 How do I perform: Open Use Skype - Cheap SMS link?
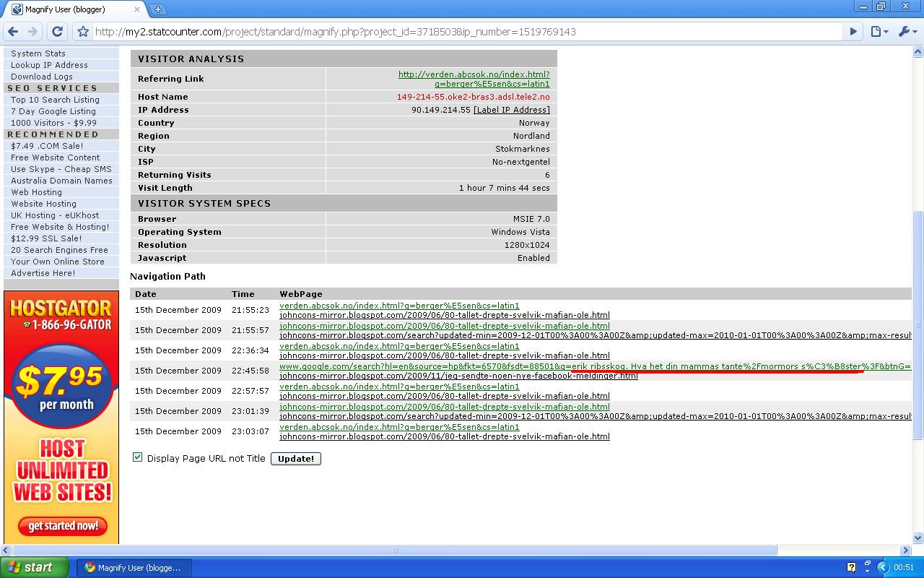coord(61,169)
